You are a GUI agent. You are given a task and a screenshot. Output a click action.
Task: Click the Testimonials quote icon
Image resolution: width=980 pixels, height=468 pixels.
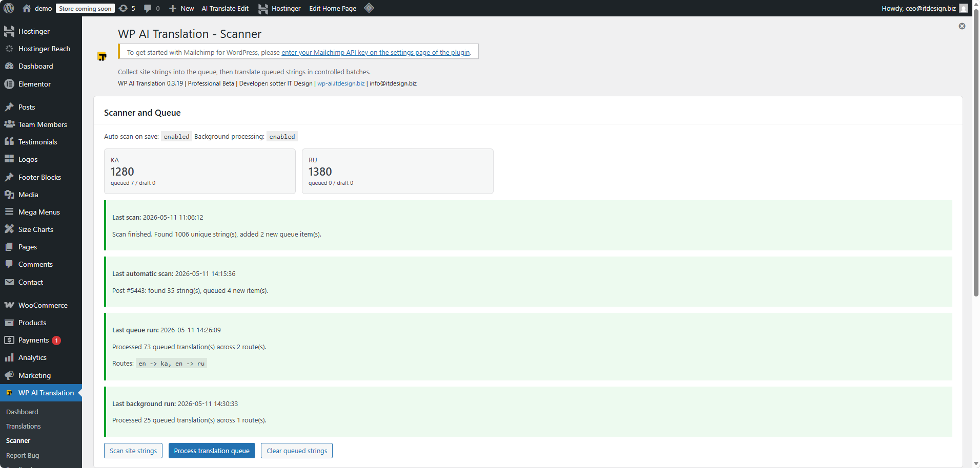click(9, 142)
